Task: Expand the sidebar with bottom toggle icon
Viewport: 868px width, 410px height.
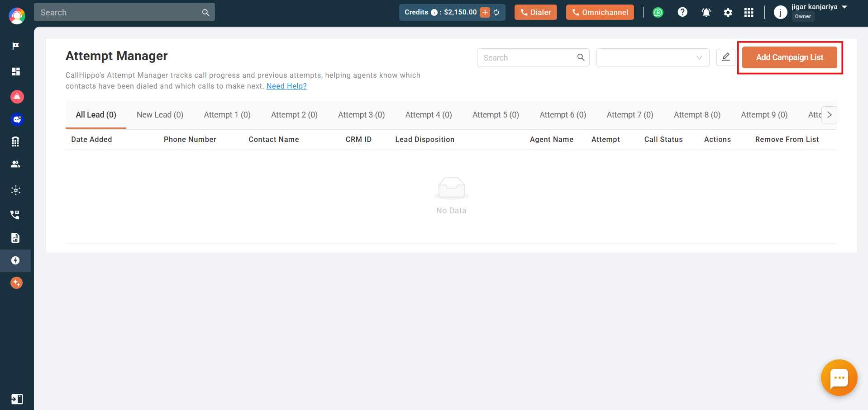Action: point(17,399)
